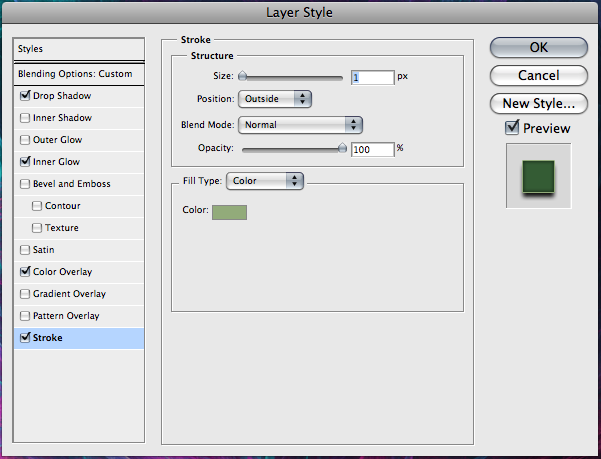Select the Pattern Overlay label
601x459 pixels.
(x=66, y=316)
